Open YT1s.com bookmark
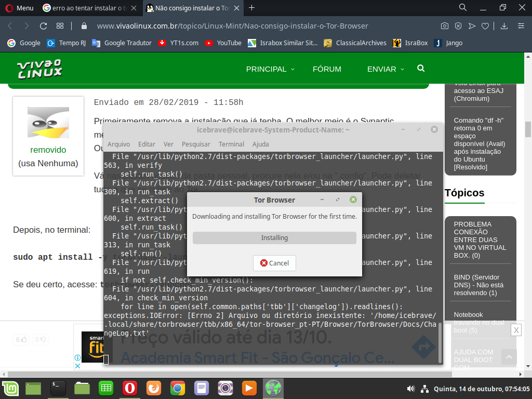532x399 pixels. pyautogui.click(x=179, y=43)
